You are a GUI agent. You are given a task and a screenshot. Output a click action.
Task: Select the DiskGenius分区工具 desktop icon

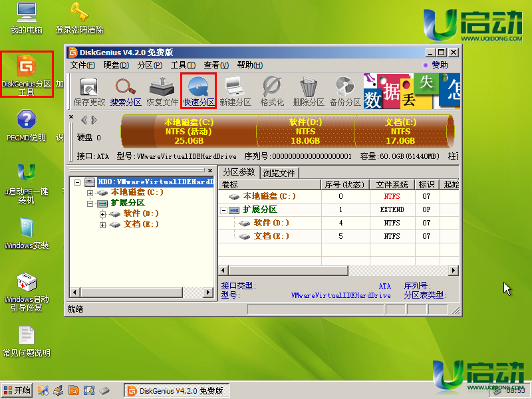pos(27,74)
